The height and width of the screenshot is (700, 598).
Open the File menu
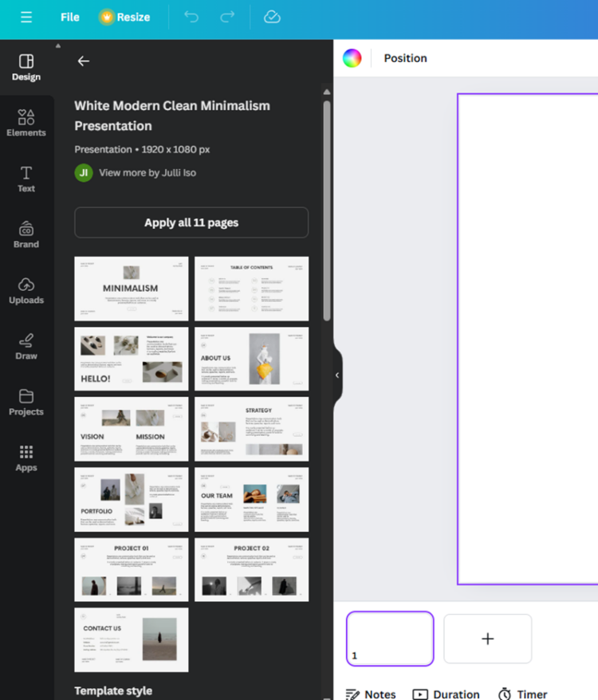tap(70, 17)
